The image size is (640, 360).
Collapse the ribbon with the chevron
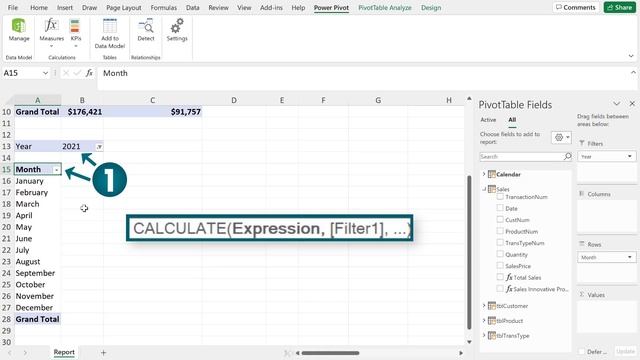[631, 56]
